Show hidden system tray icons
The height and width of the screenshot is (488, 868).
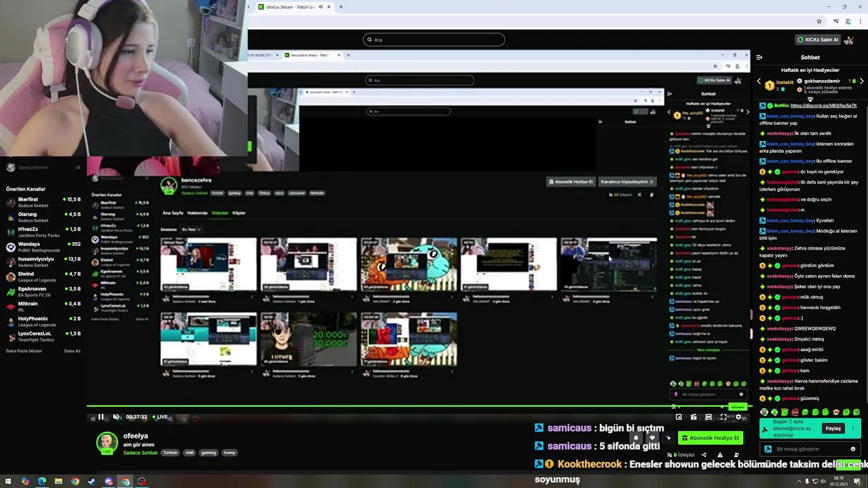[x=799, y=481]
